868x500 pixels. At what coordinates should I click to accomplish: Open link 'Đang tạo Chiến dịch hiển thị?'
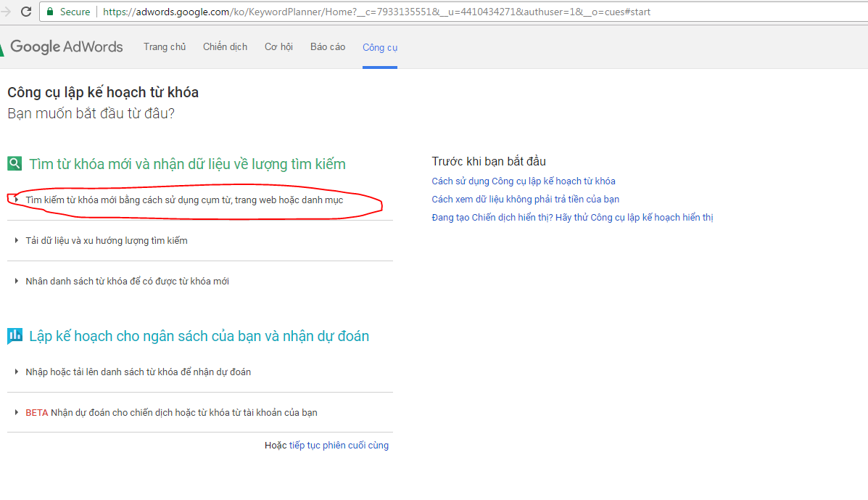[572, 218]
